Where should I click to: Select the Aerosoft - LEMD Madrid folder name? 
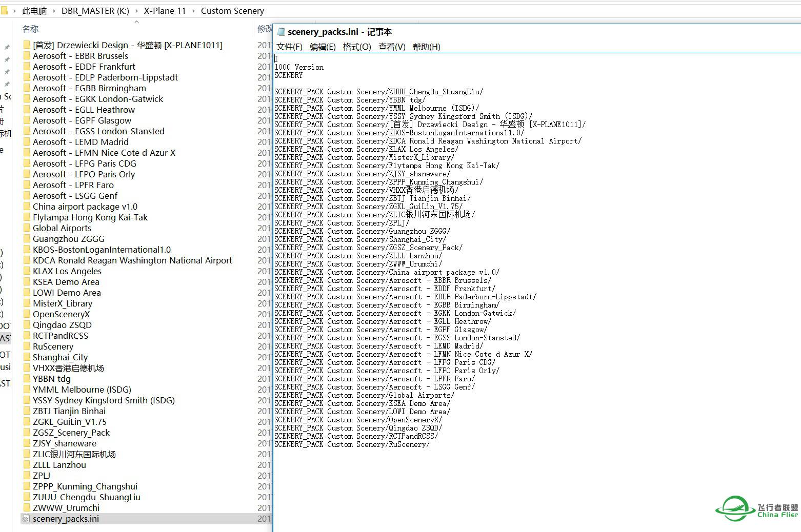81,142
